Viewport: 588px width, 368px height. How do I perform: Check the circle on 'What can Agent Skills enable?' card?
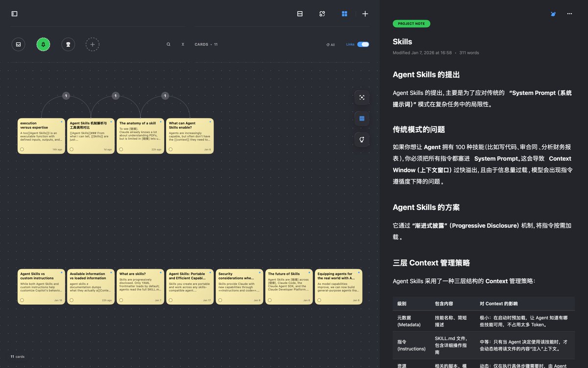pos(171,149)
